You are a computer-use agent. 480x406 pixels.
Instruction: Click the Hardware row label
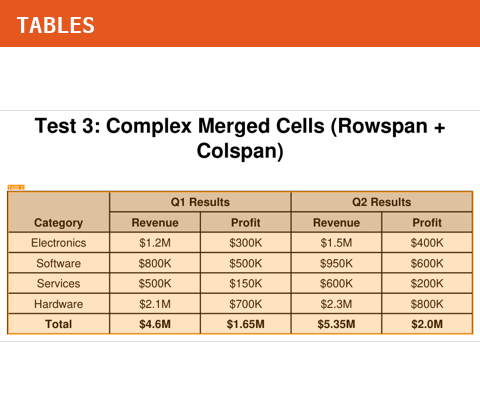pos(59,304)
